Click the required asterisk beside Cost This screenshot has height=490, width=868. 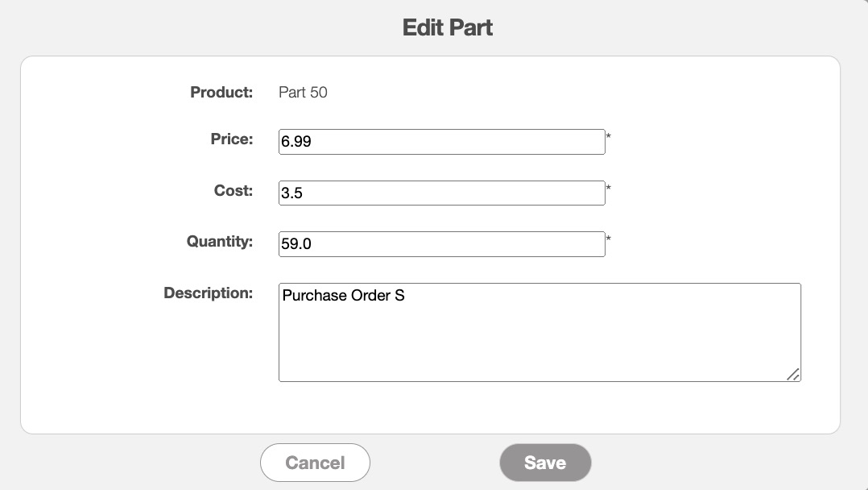click(609, 189)
